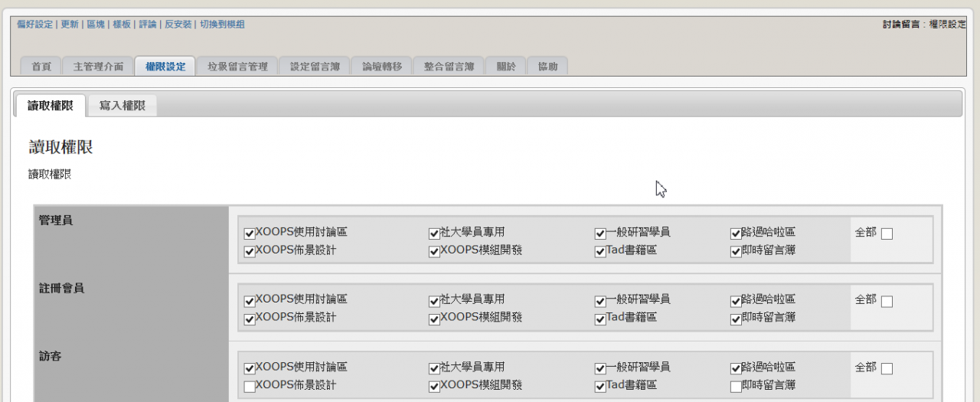
Task: Switch to the 垃圾留言管理 tab
Action: click(x=237, y=67)
